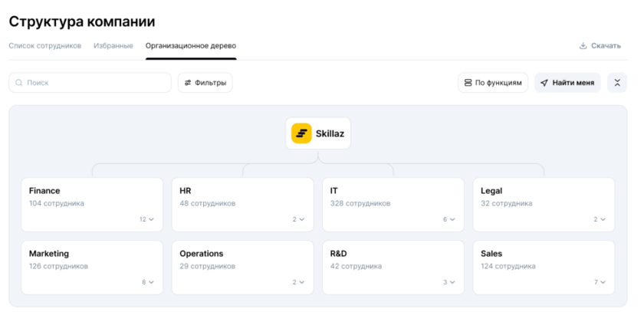Expand the Legal department chevron
The width and height of the screenshot is (644, 312).
click(602, 219)
